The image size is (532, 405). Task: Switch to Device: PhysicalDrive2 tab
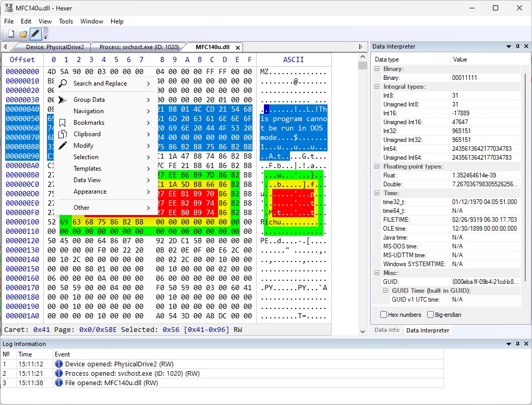(55, 47)
